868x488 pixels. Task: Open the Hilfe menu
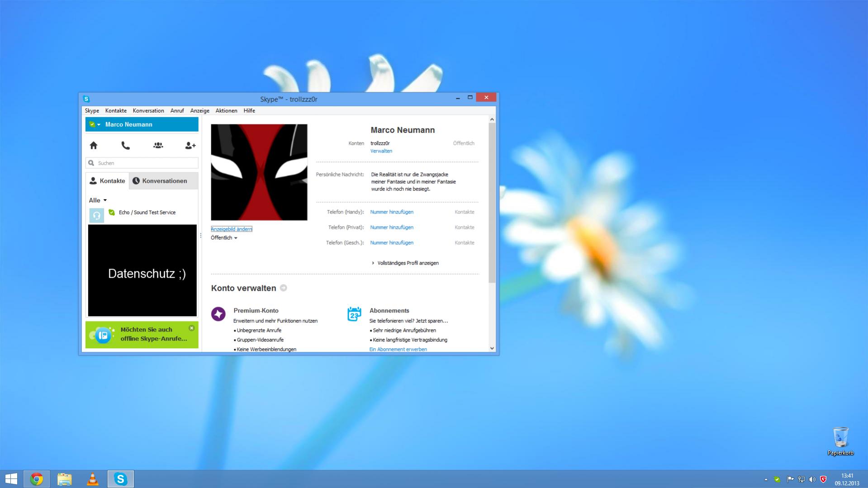(x=249, y=110)
